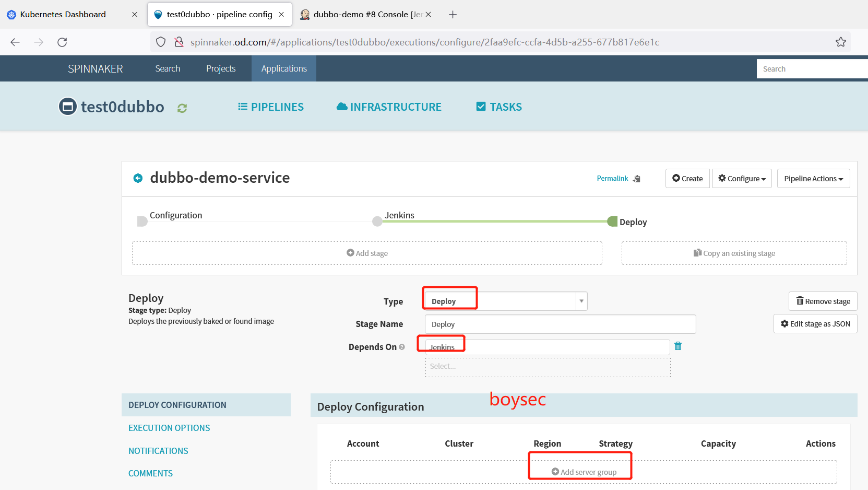The image size is (868, 490).
Task: Open the INFRASTRUCTURE section
Action: coord(389,107)
